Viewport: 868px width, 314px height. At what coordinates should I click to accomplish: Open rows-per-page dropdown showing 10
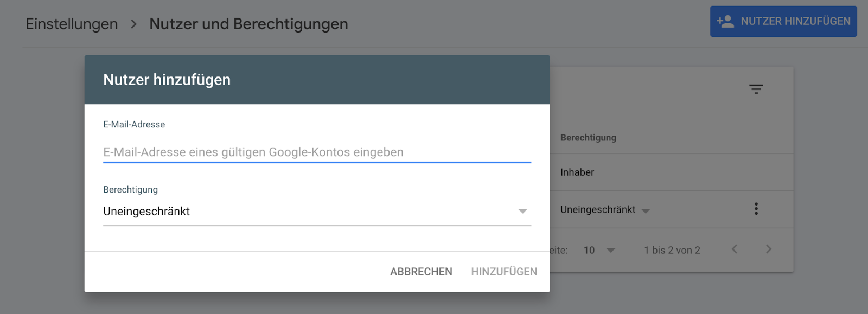599,250
